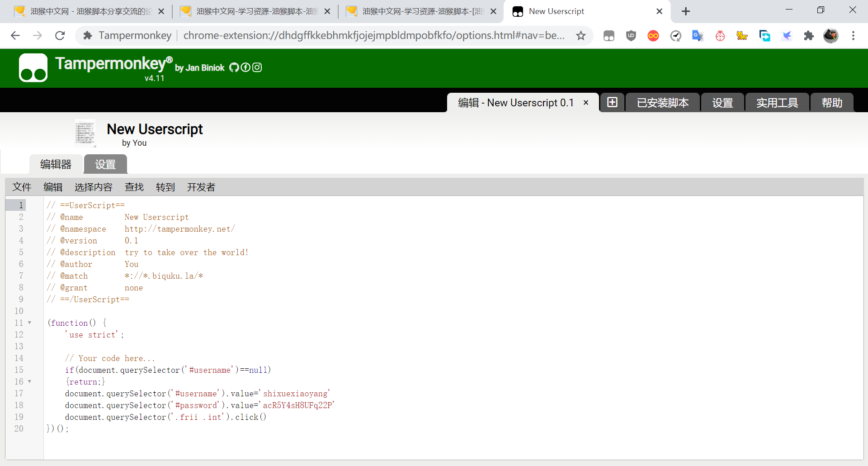Click the yellow leopard extension icon

click(742, 36)
